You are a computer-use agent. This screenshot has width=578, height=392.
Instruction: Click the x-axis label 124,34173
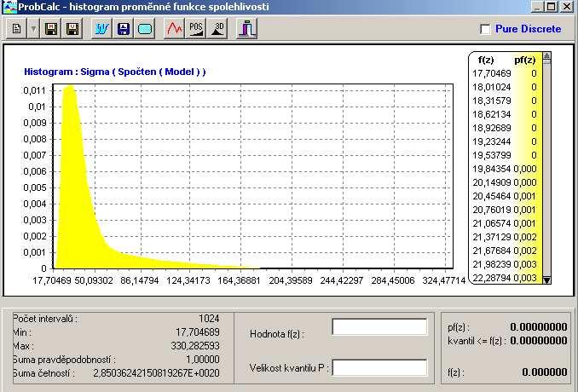(x=188, y=280)
